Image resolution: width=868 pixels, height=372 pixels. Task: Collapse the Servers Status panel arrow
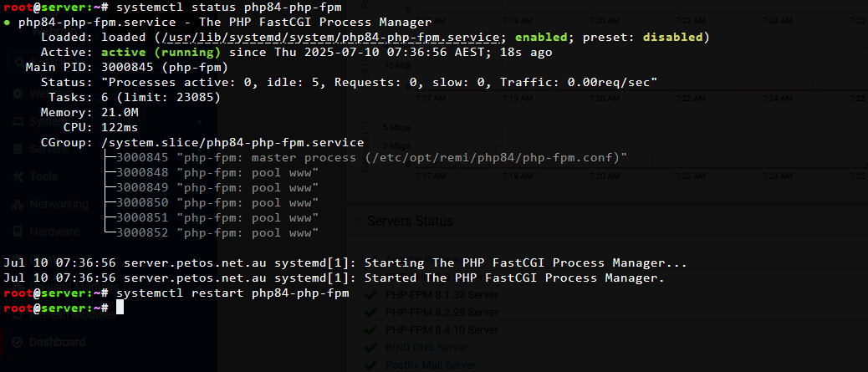[x=356, y=222]
